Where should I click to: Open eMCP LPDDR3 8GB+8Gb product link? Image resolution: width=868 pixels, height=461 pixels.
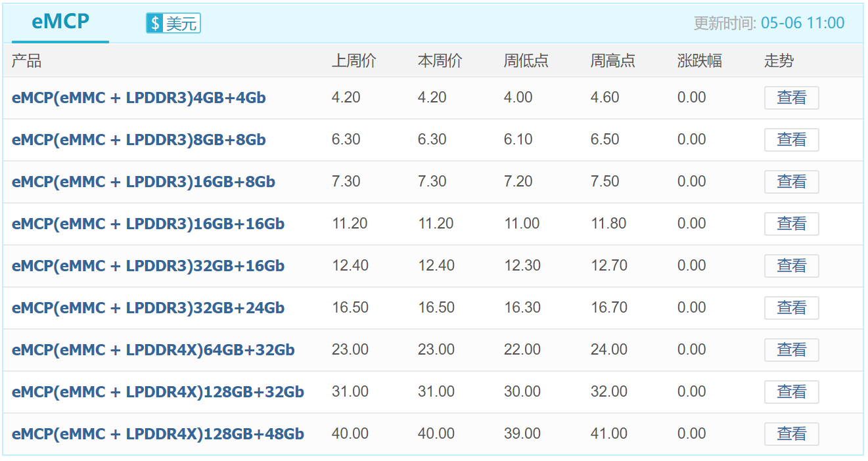click(x=139, y=140)
